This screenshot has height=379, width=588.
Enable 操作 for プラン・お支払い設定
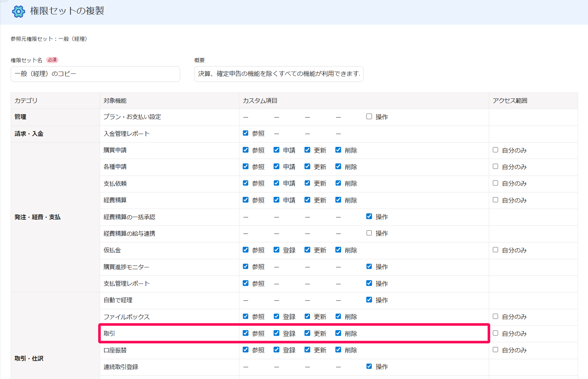(369, 116)
